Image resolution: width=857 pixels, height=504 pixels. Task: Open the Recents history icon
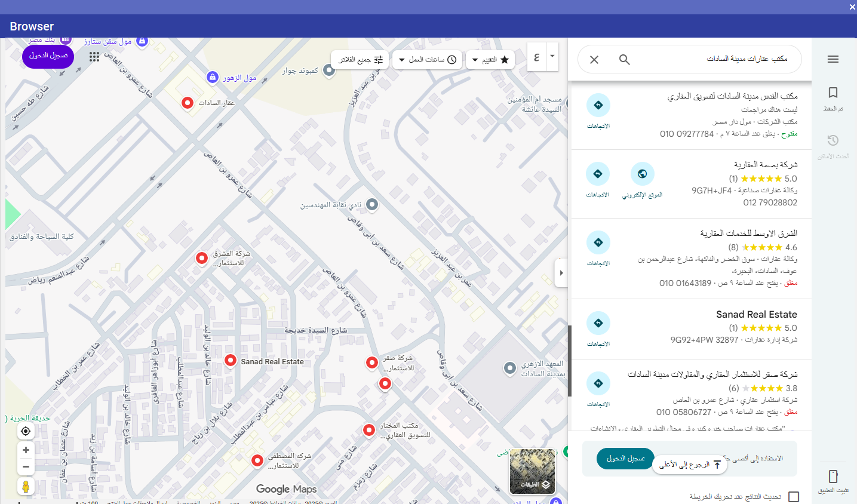coord(833,141)
